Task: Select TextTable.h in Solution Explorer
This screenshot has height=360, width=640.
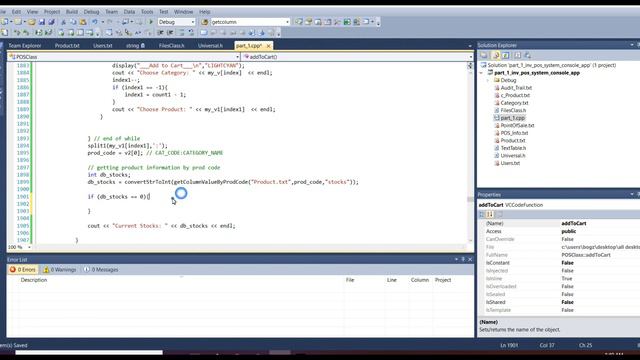Action: point(513,148)
